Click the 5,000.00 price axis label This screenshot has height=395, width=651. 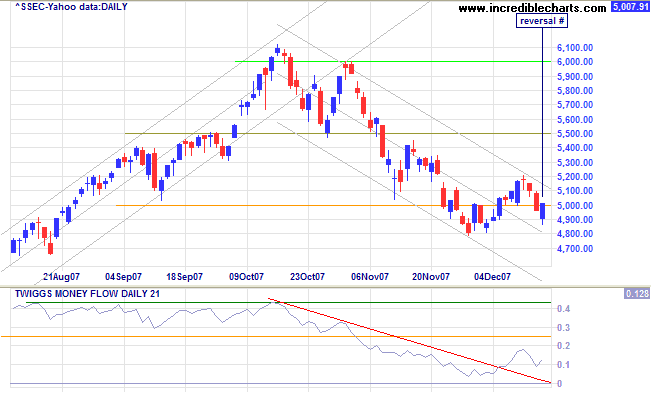pyautogui.click(x=575, y=206)
